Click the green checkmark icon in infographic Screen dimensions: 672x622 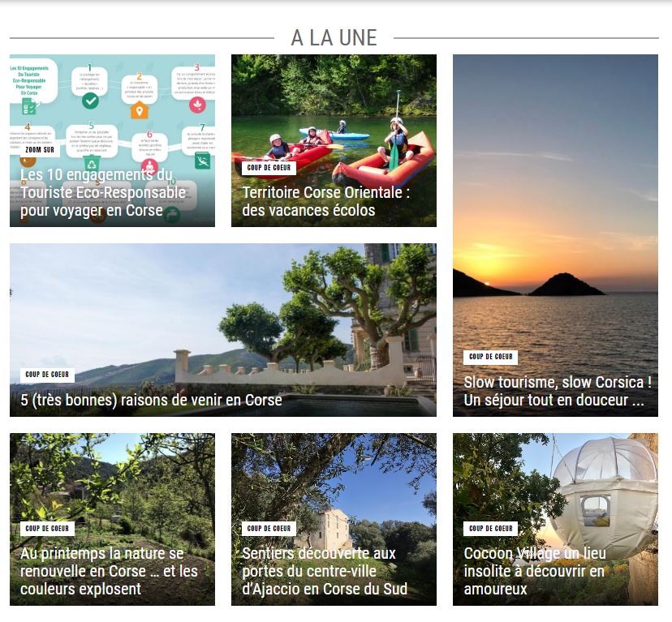[x=90, y=101]
